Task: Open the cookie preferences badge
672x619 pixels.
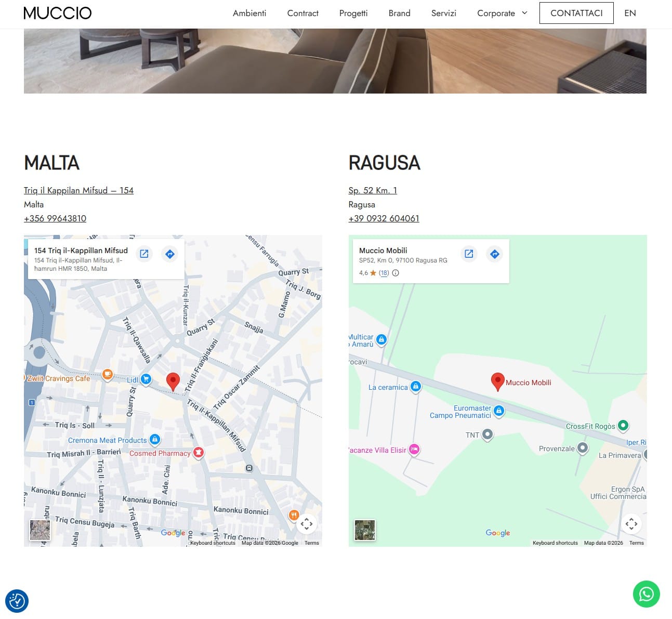Action: click(17, 601)
